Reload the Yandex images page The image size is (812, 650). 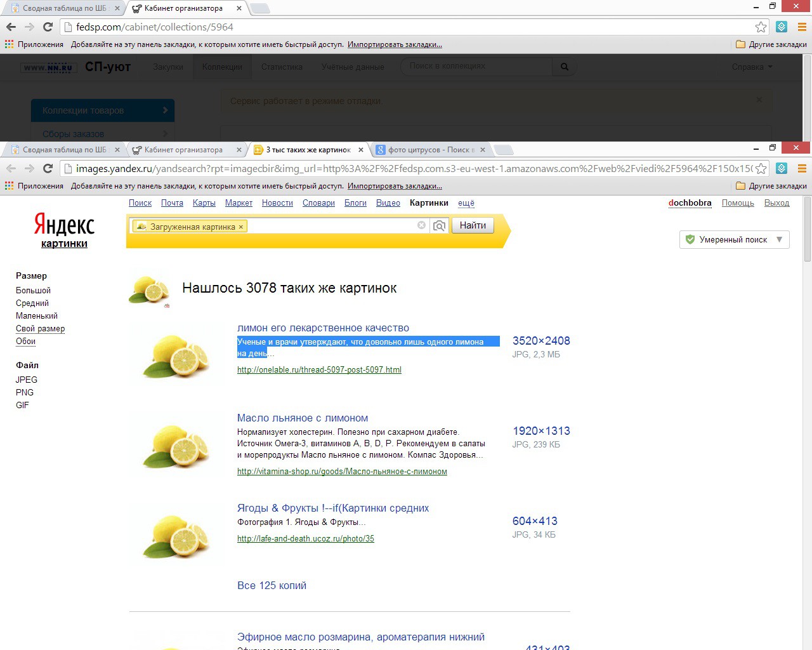pos(48,168)
